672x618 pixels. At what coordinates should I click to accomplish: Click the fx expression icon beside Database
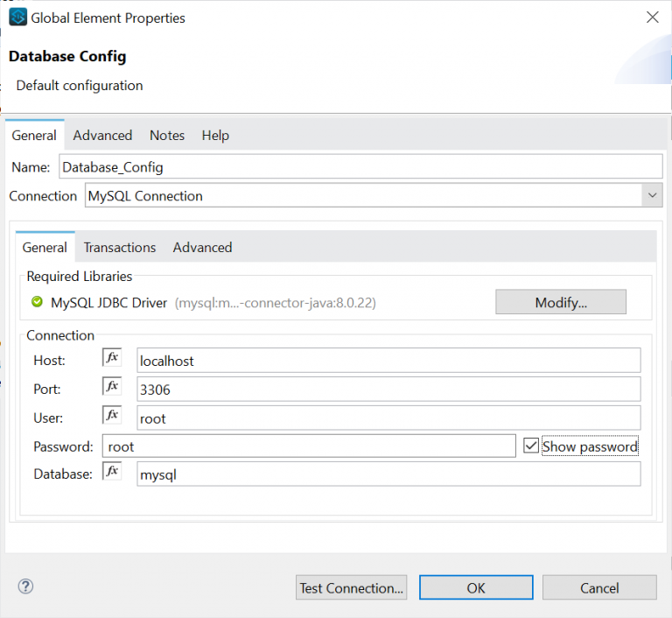click(x=112, y=473)
